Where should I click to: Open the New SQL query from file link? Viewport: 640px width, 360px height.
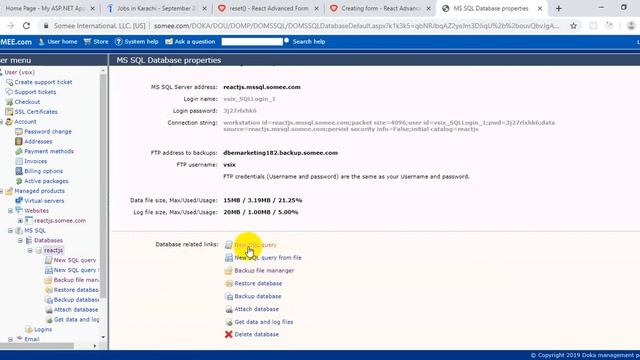[268, 258]
